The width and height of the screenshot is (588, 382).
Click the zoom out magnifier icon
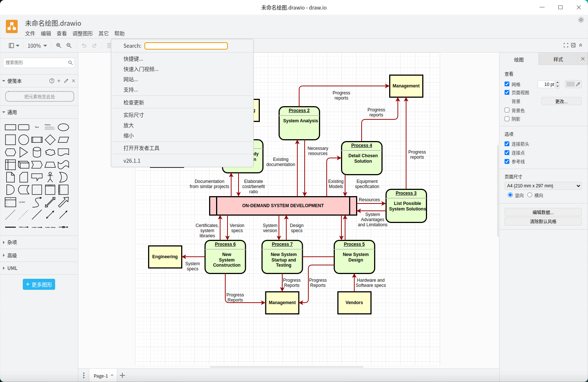[x=69, y=46]
